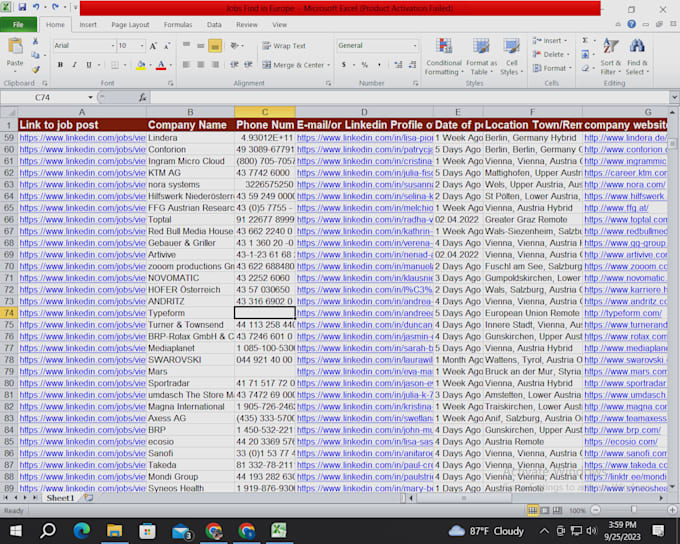Click the zoom slider handle
The image size is (680, 544).
[x=634, y=510]
